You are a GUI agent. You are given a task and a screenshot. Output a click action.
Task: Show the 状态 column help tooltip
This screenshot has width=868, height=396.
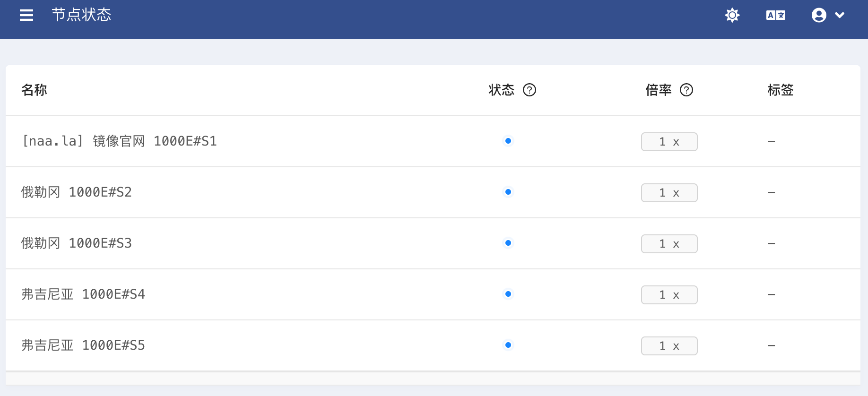529,90
